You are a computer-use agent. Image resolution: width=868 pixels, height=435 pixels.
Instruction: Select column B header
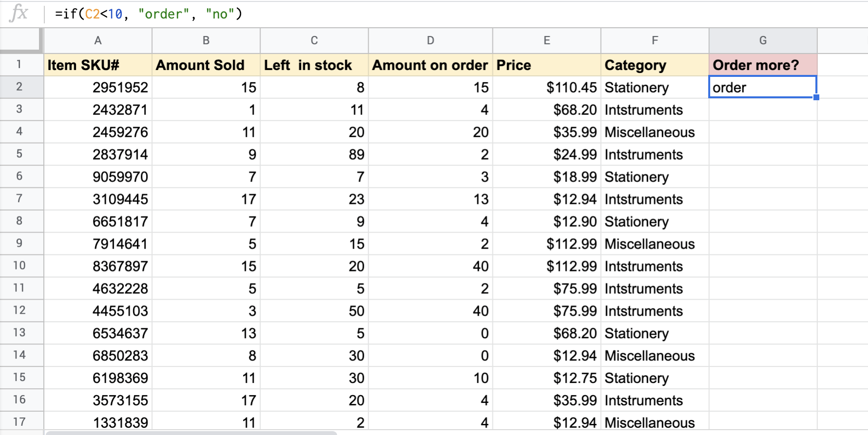click(206, 41)
